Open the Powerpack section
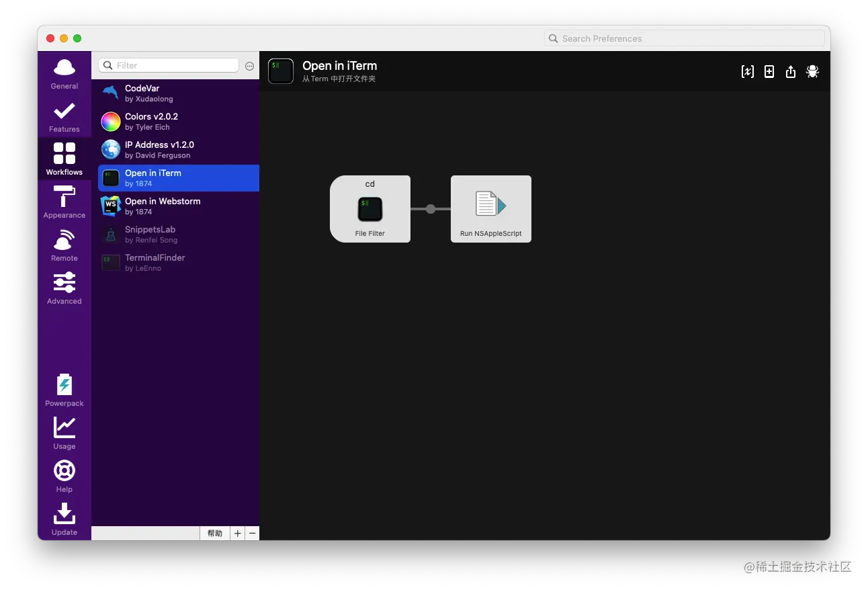Viewport: 868px width, 590px height. (x=64, y=390)
